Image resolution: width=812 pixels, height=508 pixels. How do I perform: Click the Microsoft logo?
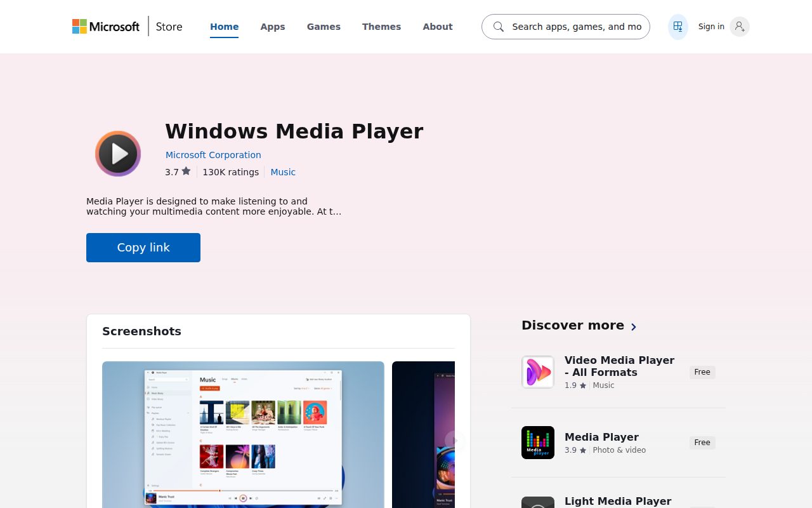(106, 27)
